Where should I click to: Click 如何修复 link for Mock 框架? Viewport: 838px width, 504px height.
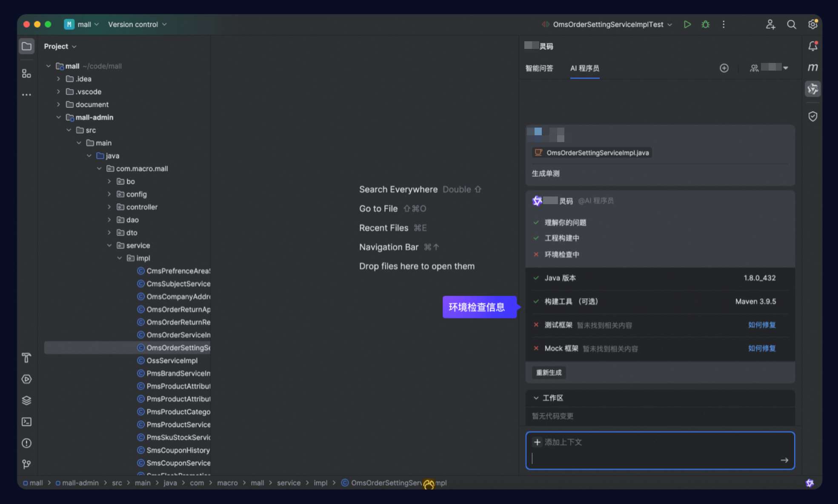point(762,348)
